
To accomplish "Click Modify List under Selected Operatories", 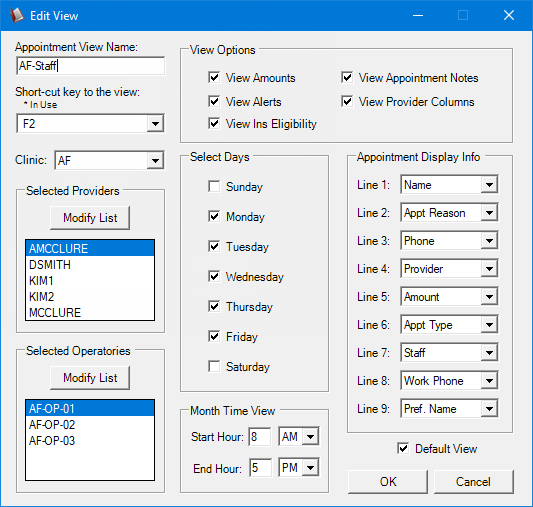I will click(x=90, y=378).
